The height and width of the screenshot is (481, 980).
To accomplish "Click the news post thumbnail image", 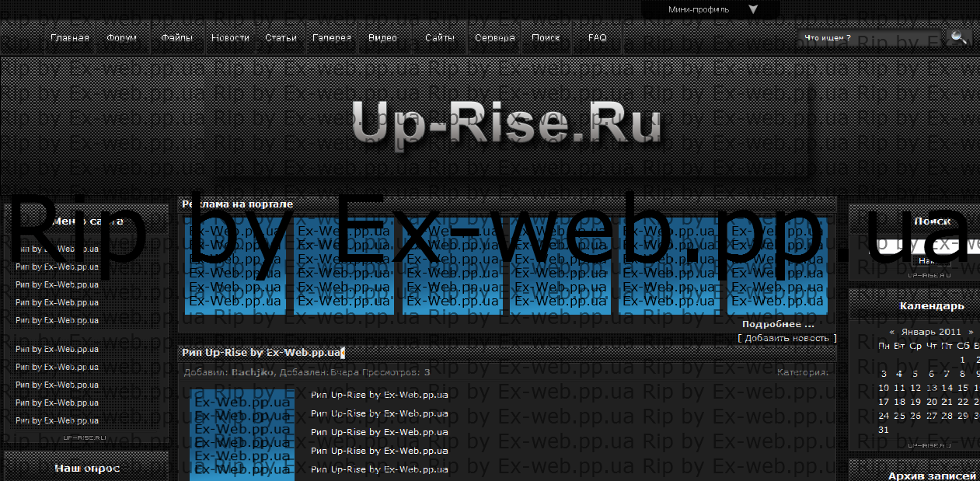I will 242,435.
